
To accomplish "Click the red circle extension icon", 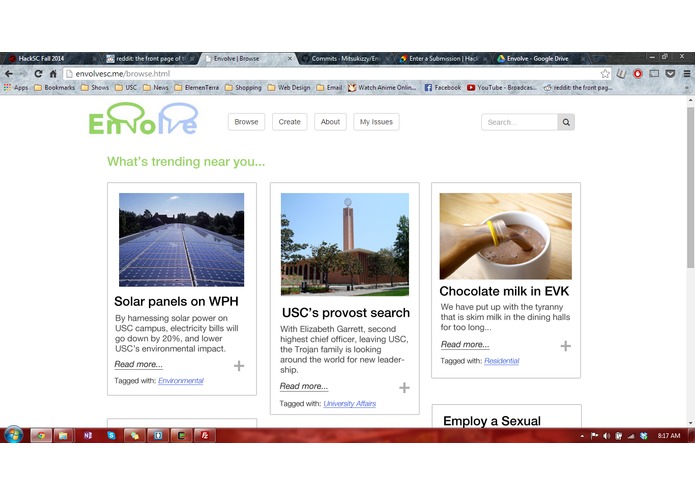I will click(638, 74).
